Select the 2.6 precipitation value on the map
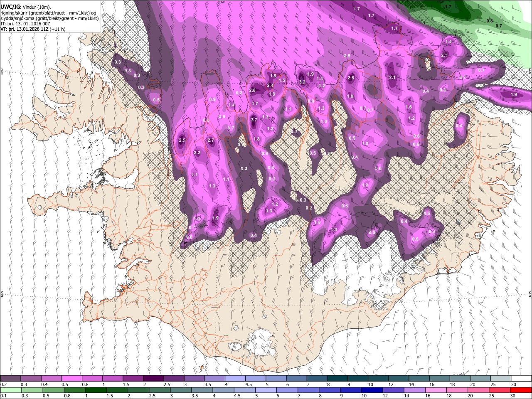 [351, 78]
